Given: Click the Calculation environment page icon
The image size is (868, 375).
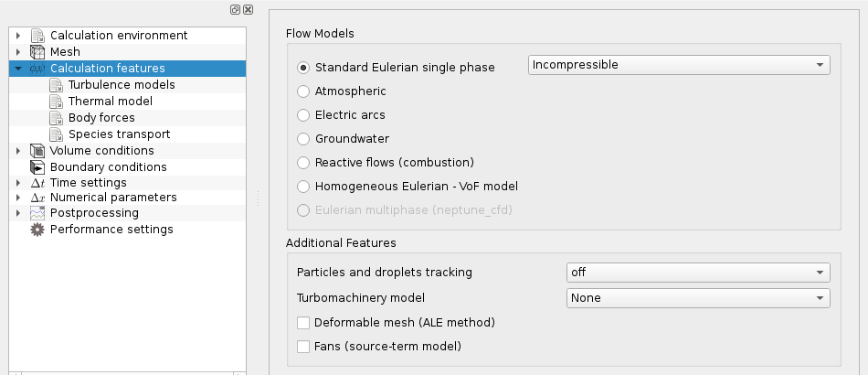Looking at the screenshot, I should pos(37,36).
